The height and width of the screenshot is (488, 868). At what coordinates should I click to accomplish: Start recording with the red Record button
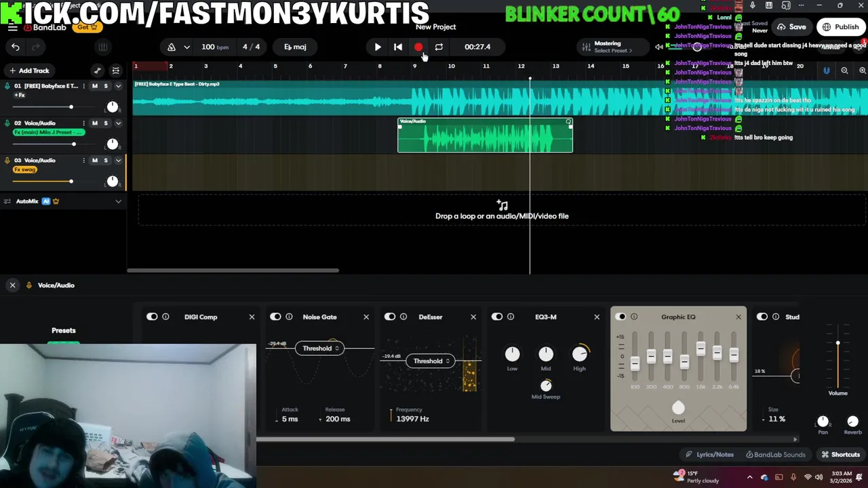418,47
